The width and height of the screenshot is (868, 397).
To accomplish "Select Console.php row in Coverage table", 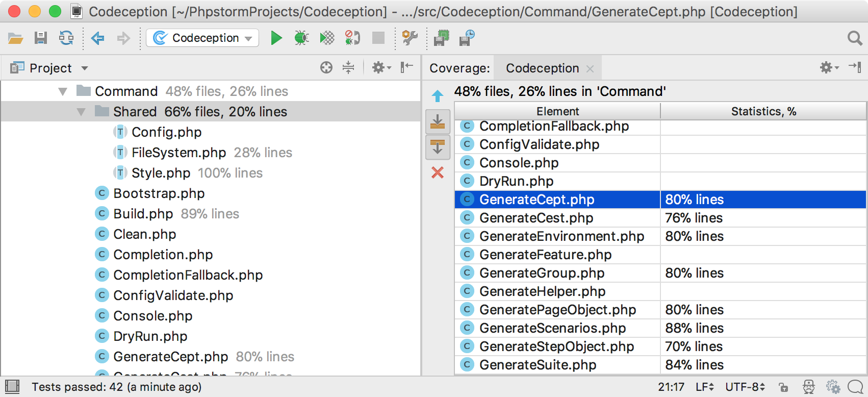I will pyautogui.click(x=660, y=163).
